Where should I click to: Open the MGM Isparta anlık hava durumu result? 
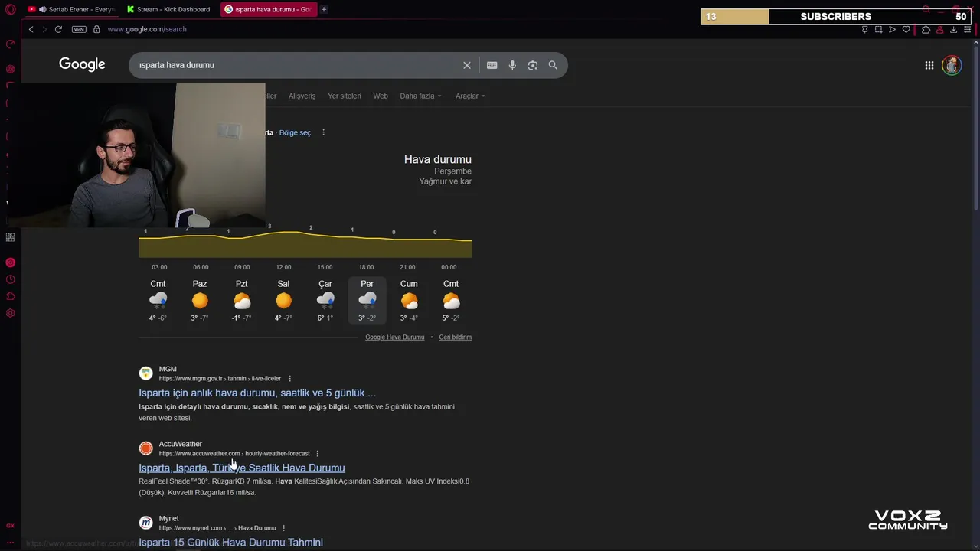pyautogui.click(x=257, y=393)
